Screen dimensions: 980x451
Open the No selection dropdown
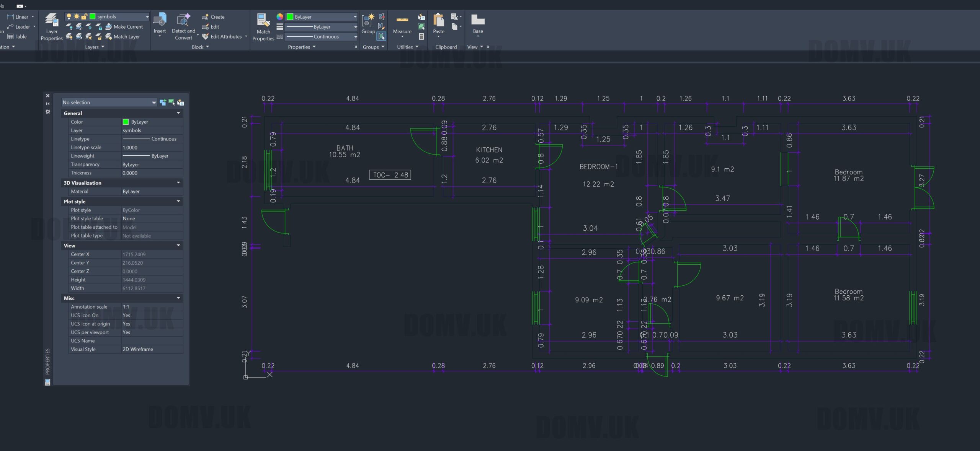[x=154, y=103]
